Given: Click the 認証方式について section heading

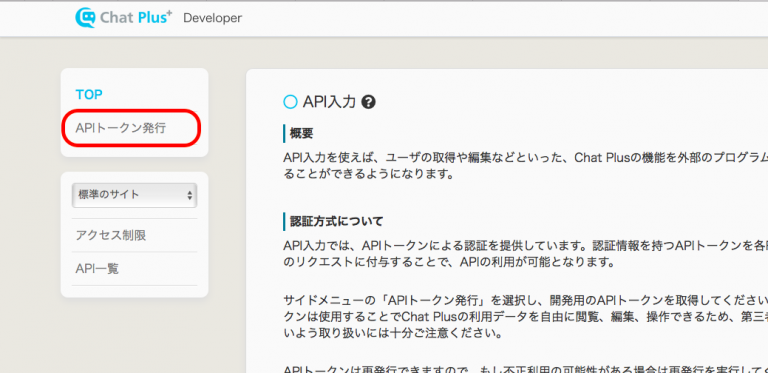Looking at the screenshot, I should tap(336, 221).
